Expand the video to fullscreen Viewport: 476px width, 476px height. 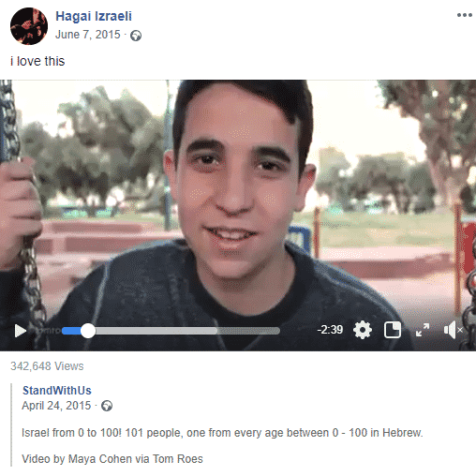(423, 330)
